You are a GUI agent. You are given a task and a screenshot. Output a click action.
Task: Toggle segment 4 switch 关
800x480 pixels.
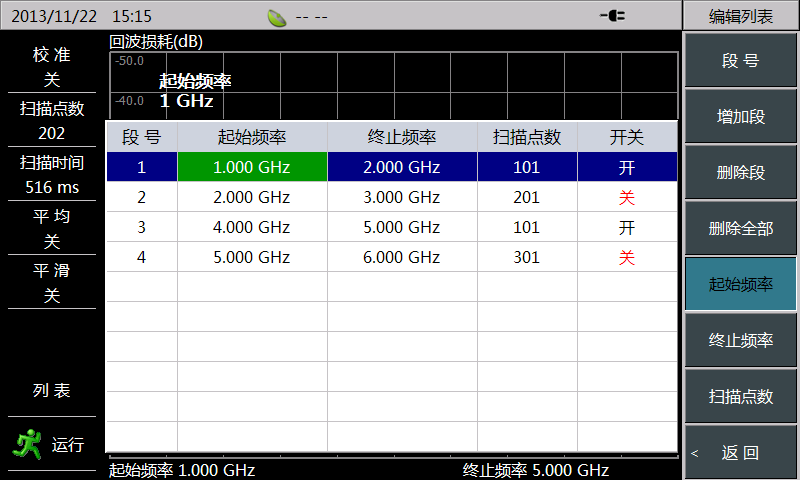(x=627, y=257)
